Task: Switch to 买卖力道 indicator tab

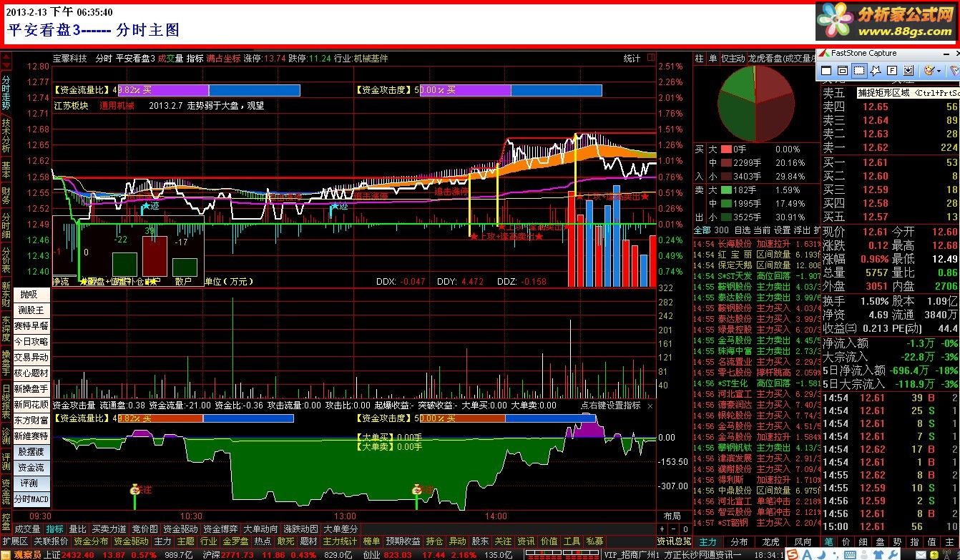Action: click(109, 529)
